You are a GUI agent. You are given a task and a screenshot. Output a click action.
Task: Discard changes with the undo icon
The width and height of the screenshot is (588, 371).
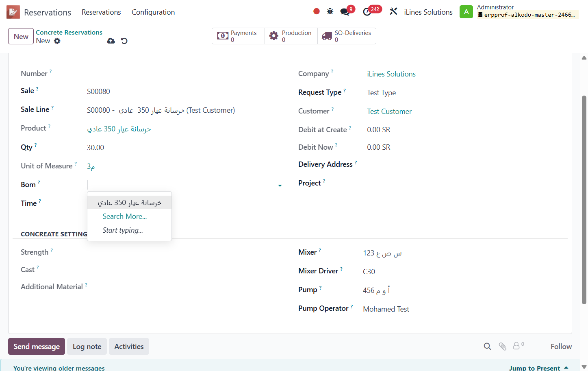124,41
